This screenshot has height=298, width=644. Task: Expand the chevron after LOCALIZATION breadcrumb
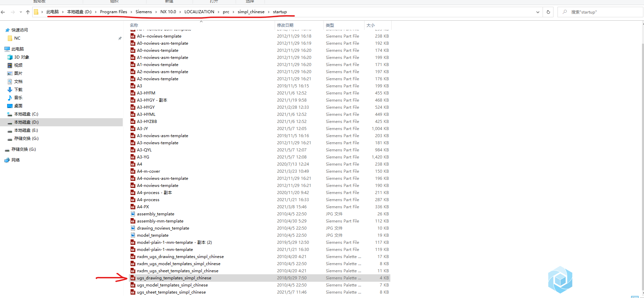pyautogui.click(x=219, y=12)
